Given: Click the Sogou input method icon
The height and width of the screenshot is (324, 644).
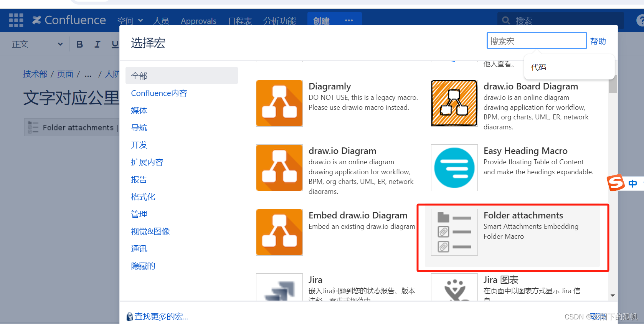Looking at the screenshot, I should 616,183.
